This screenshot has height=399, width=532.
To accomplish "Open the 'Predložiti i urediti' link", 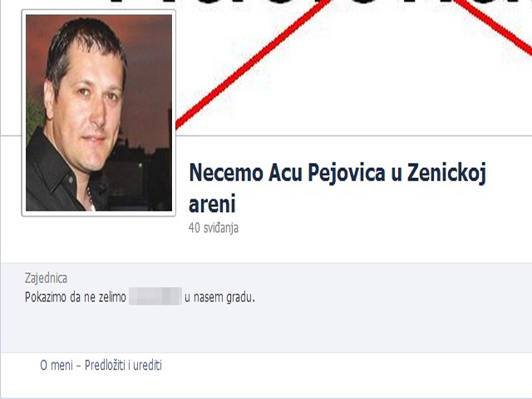I will point(123,366).
